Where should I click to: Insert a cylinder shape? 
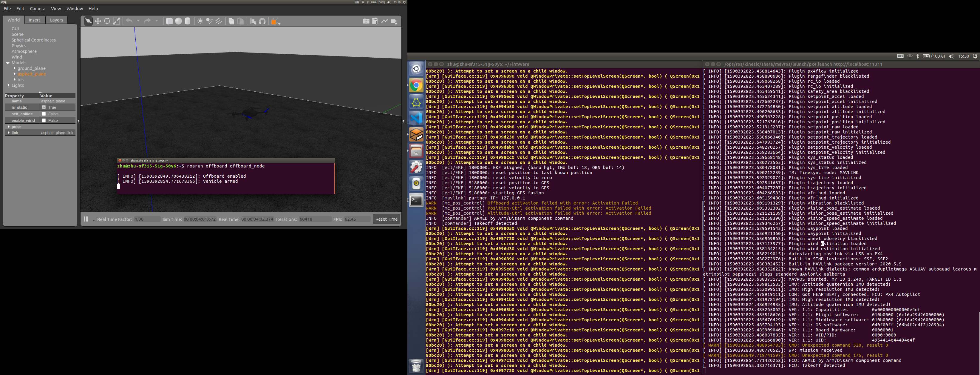[188, 21]
